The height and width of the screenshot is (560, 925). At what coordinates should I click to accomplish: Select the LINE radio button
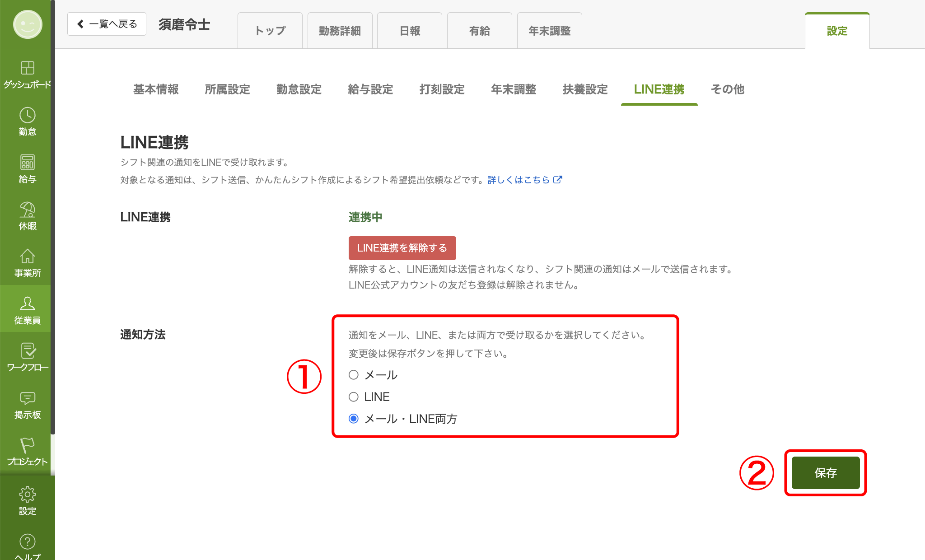click(354, 397)
